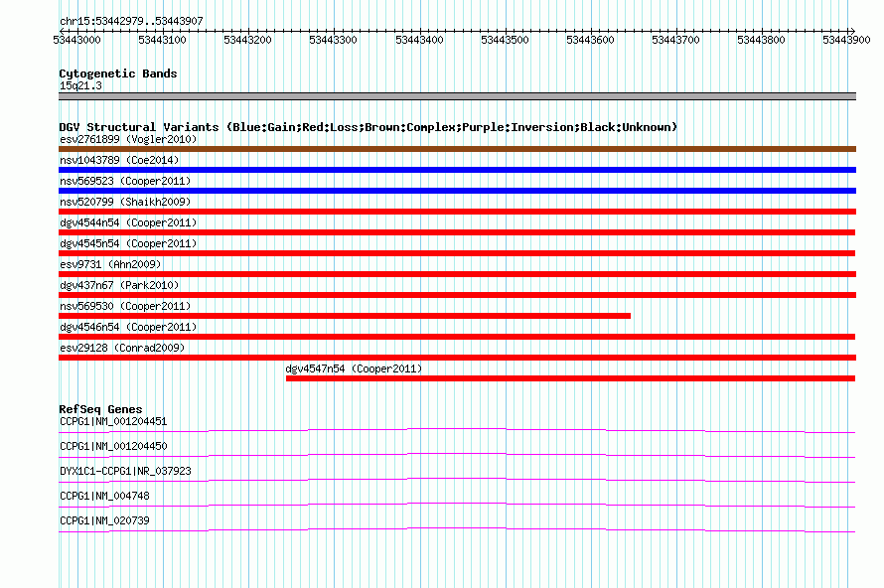
Task: Open variant dgv4546n54 (Cooper2011) label
Action: coord(128,327)
